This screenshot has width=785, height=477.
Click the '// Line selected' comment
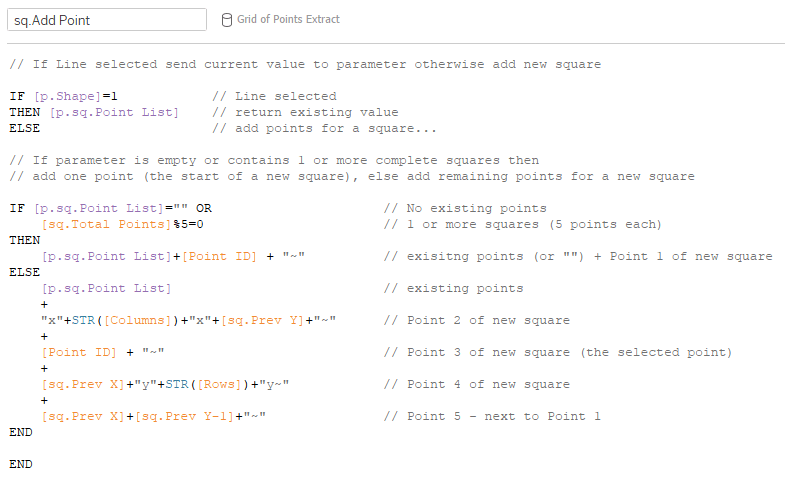point(274,96)
